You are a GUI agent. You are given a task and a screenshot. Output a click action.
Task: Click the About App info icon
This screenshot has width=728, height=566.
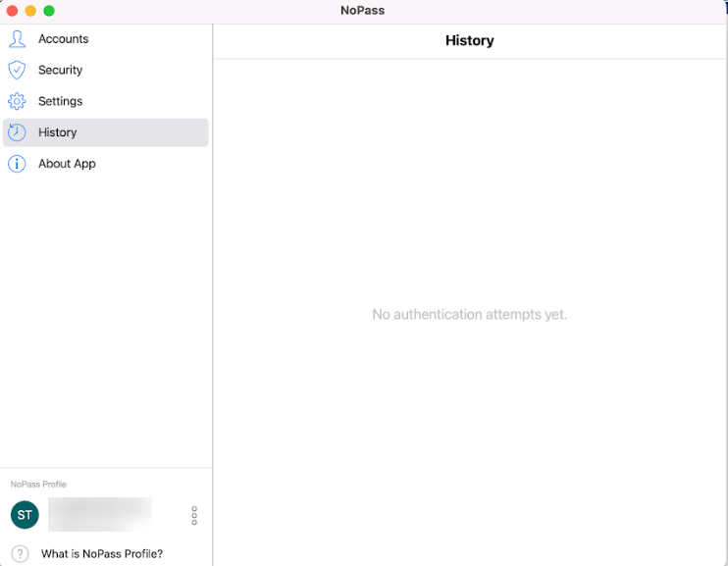(17, 164)
